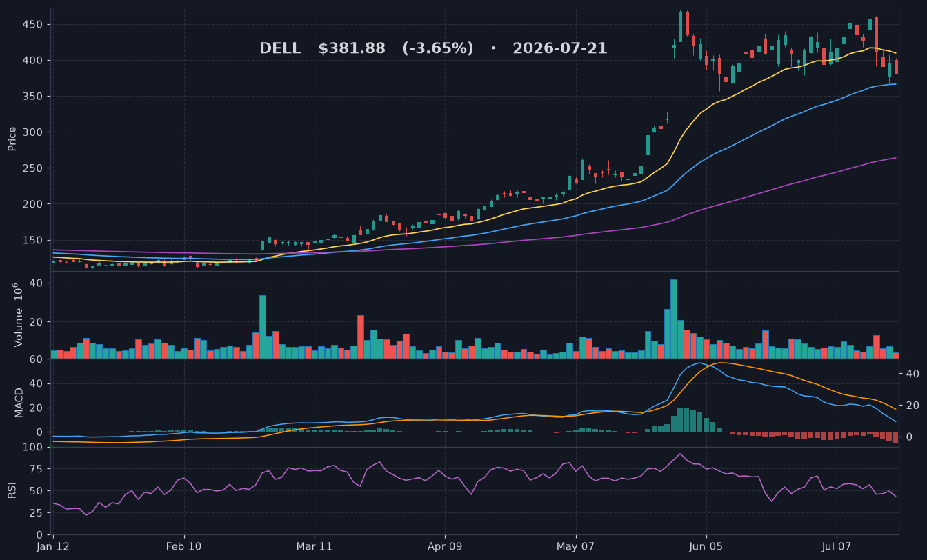Click the 200 price axis tick

click(34, 204)
